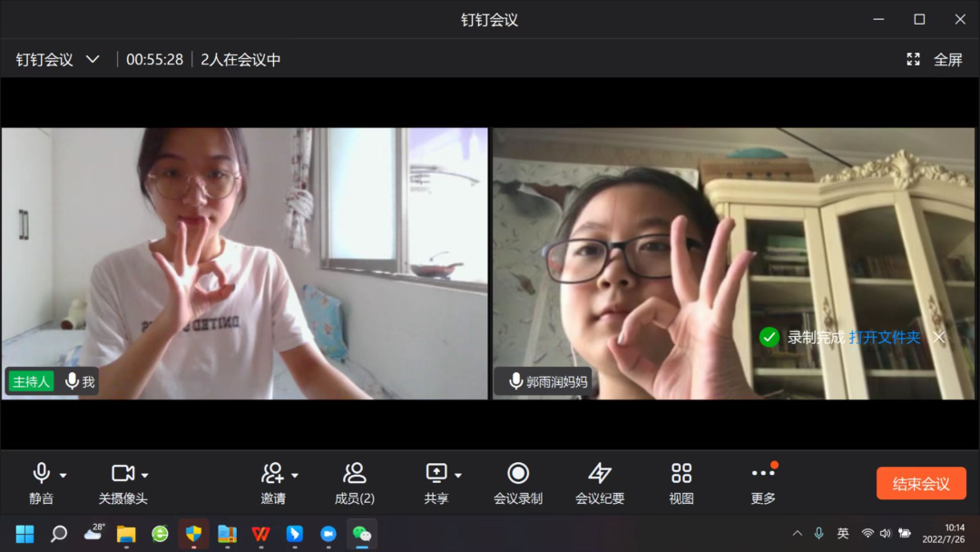Open the clock and calendar 10:14
The image size is (980, 552).
944,533
